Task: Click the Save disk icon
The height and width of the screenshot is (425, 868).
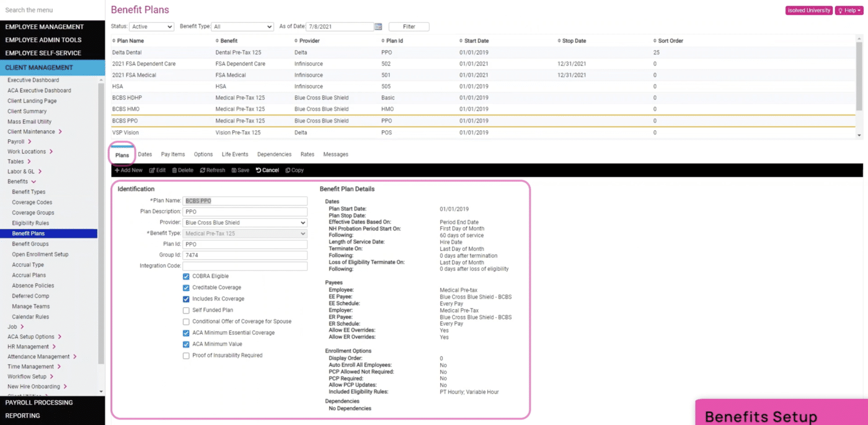Action: pyautogui.click(x=234, y=170)
